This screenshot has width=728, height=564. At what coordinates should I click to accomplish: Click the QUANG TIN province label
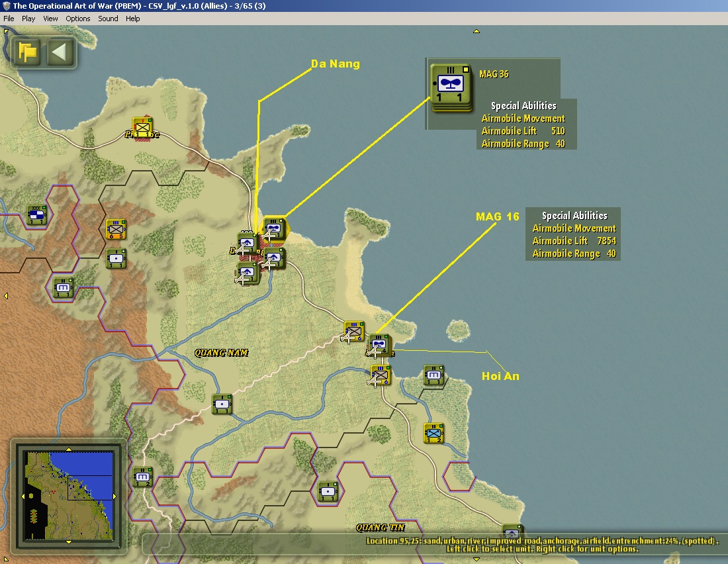[381, 528]
